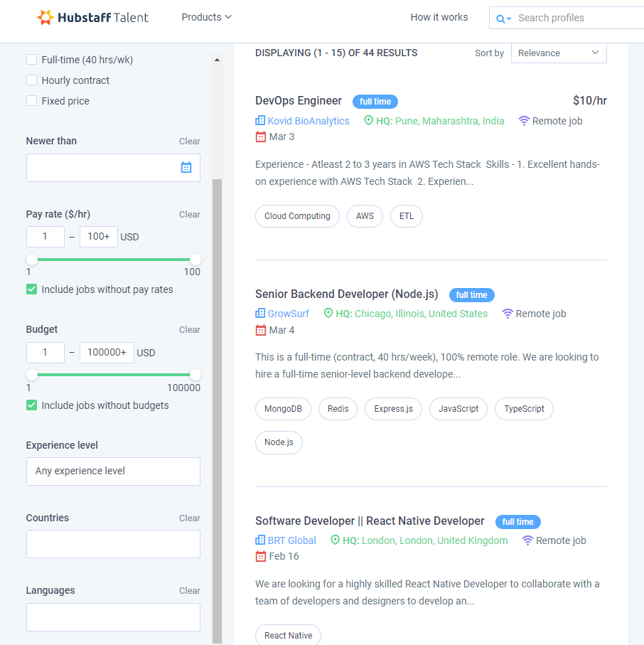
Task: Click the location pin beside BRT Global's London HQ
Action: click(334, 540)
